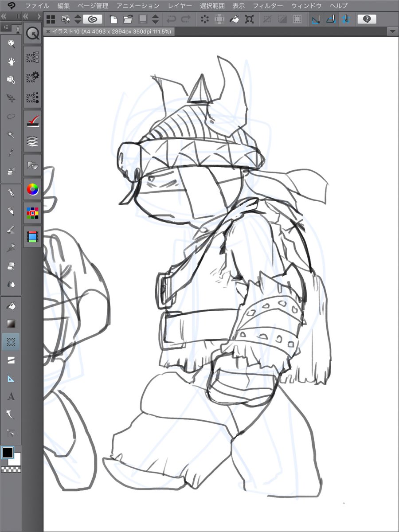Close the イラスト10 canvas tab

pos(48,31)
